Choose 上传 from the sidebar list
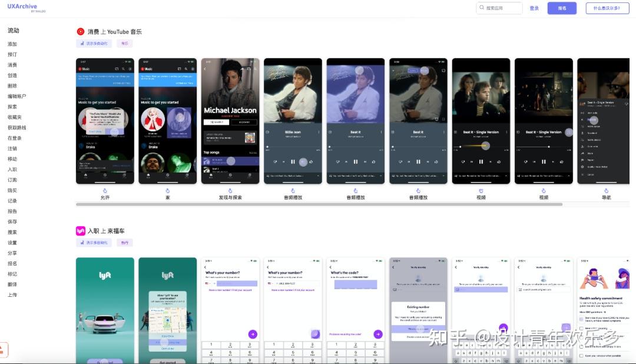This screenshot has width=636, height=364. (12, 295)
